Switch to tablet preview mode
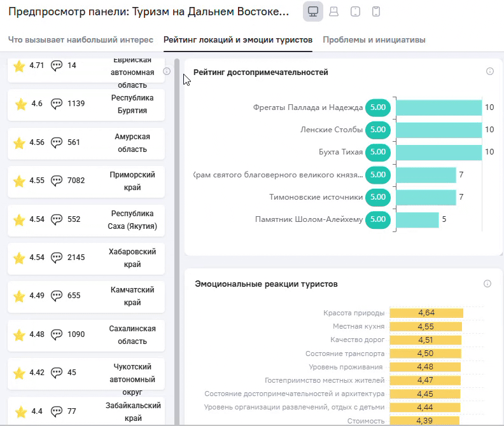Image resolution: width=504 pixels, height=426 pixels. (355, 11)
